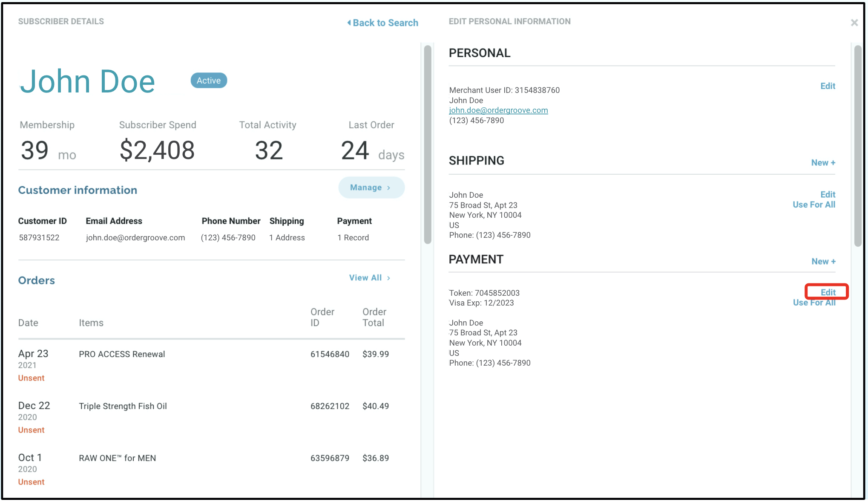Select the Triple Strength Fish Oil order
The image size is (868, 502).
pos(123,406)
